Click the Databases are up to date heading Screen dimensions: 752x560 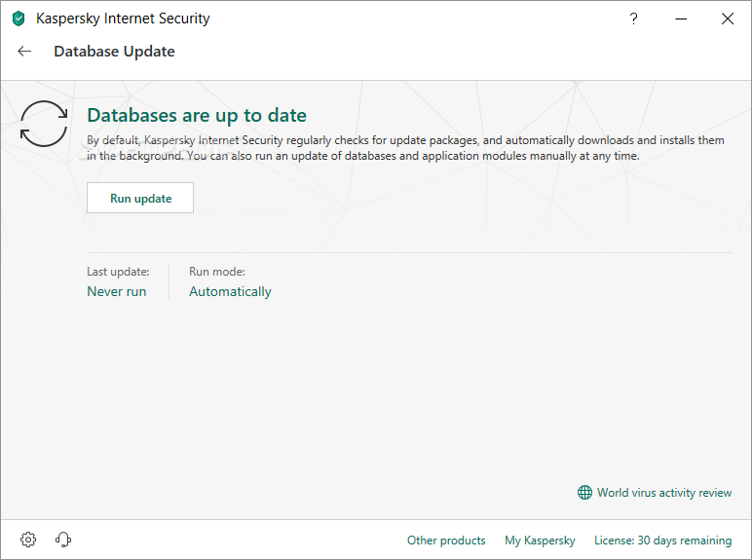point(197,116)
